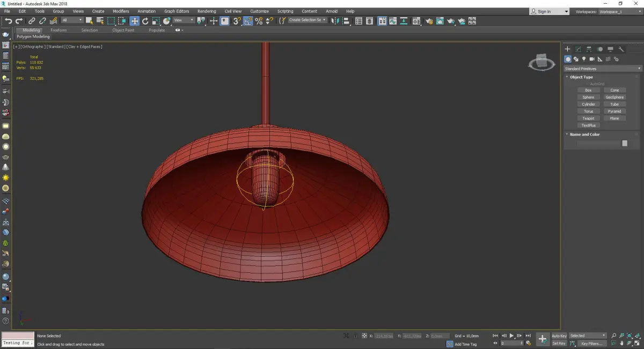Click Bind to Space Warp icon
The height and width of the screenshot is (349, 644).
pyautogui.click(x=53, y=21)
